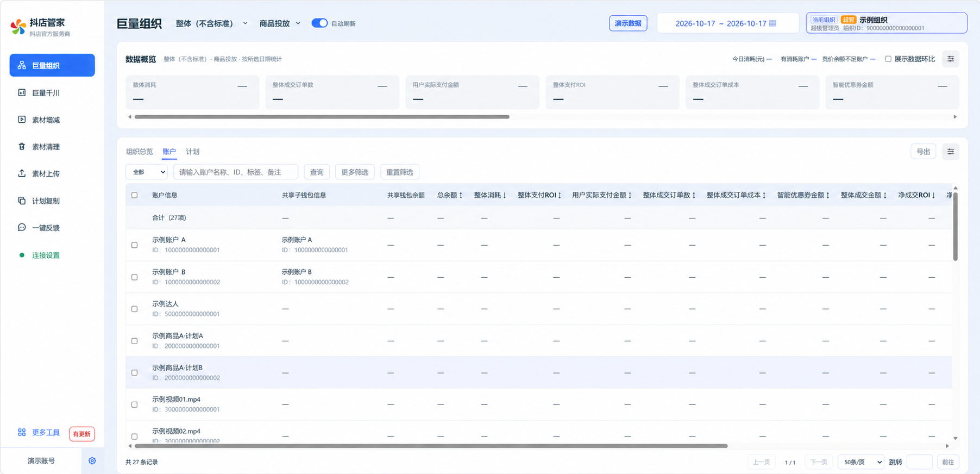
Task: Click the 更多筛选 button
Action: (355, 172)
